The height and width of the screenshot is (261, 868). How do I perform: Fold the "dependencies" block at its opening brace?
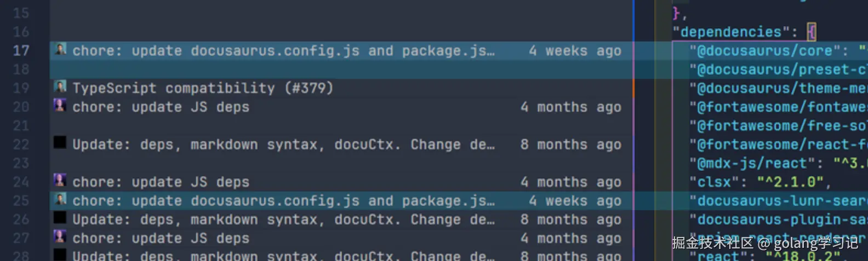point(812,32)
